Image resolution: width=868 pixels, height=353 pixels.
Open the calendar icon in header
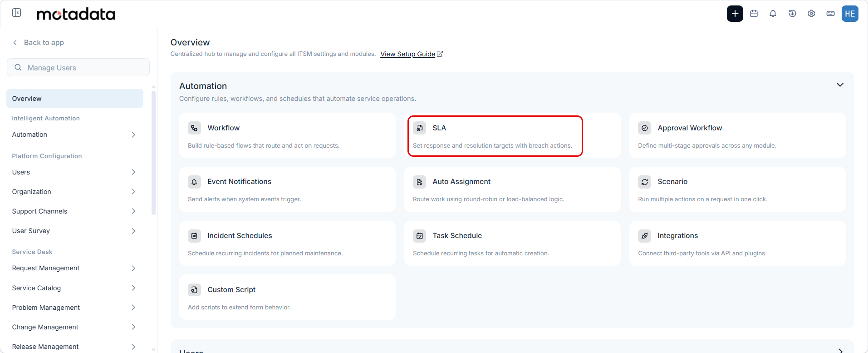(x=754, y=14)
